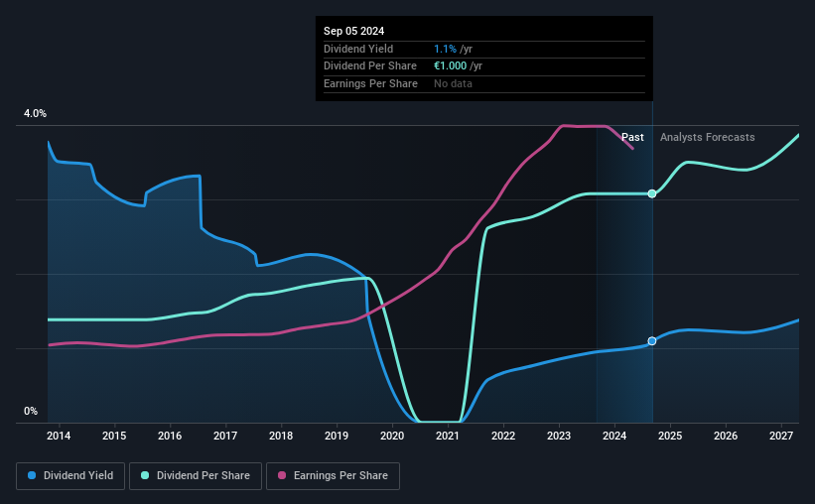
Task: Click the teal Dividend Per Share legend dot
Action: (145, 475)
